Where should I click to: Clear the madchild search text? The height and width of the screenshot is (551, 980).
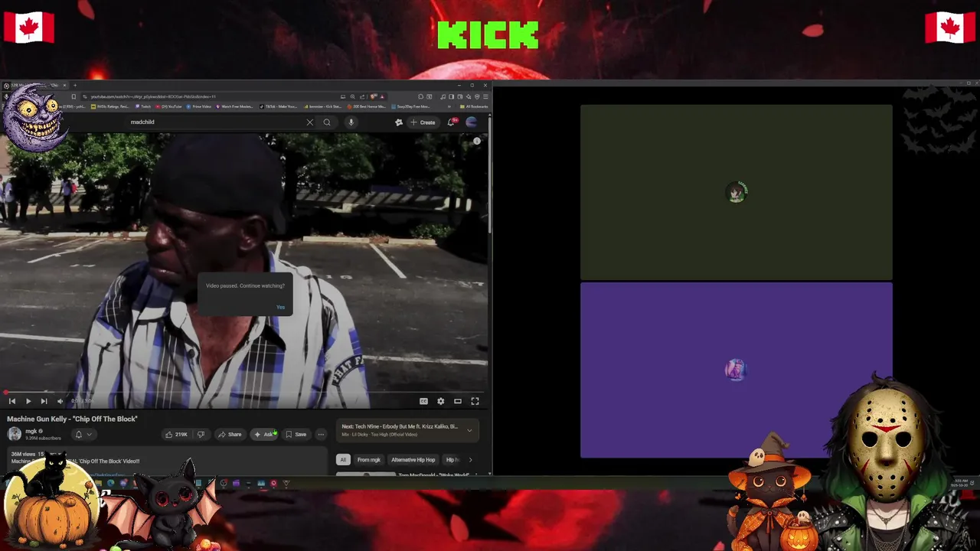[x=309, y=122]
